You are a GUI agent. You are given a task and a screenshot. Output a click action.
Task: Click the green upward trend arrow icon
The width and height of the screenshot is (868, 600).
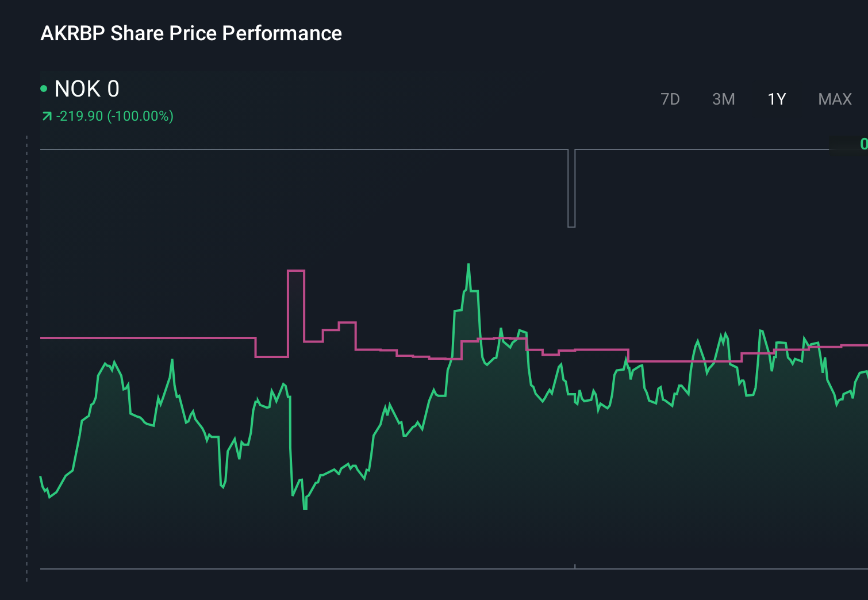pos(46,116)
